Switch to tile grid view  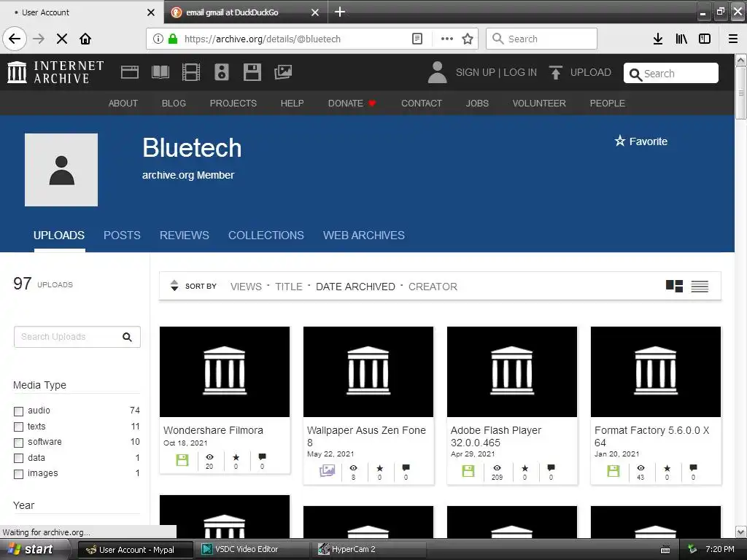point(674,286)
